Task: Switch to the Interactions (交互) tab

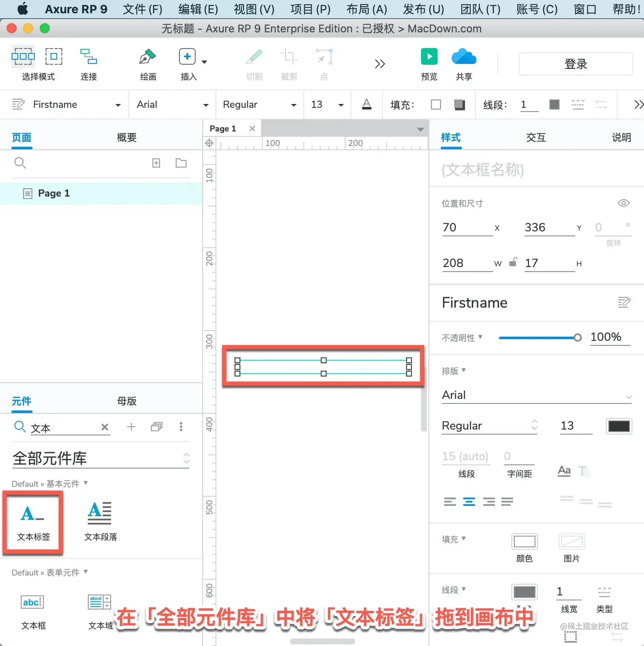Action: [x=536, y=138]
